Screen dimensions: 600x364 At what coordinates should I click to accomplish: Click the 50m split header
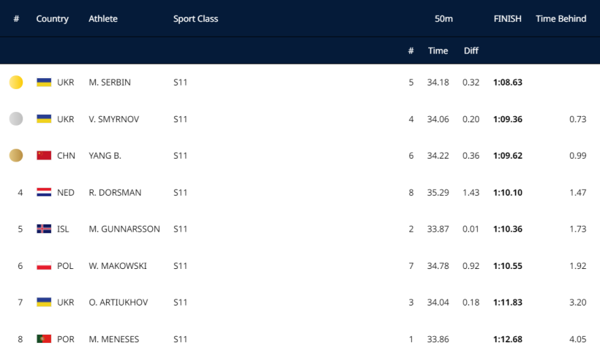click(443, 19)
